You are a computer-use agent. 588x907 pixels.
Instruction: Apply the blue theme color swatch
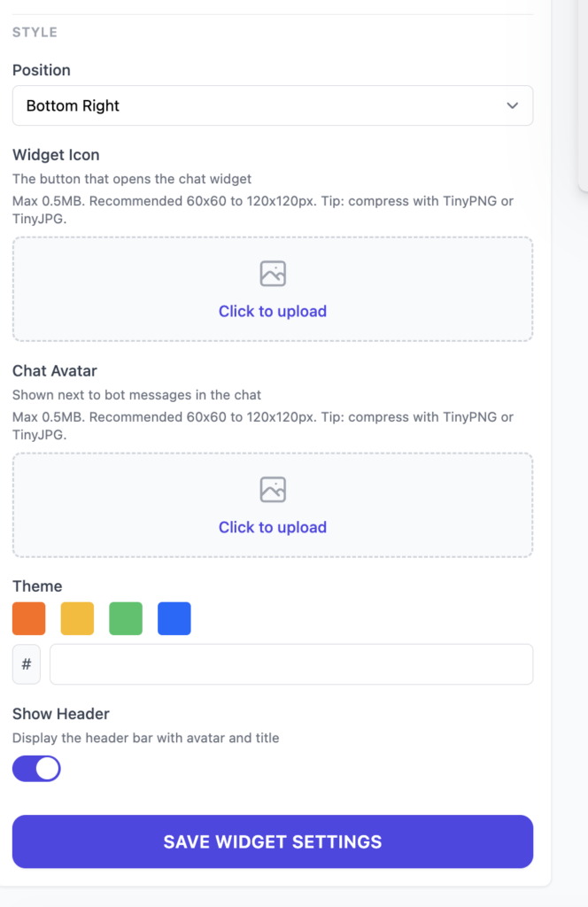pos(174,618)
